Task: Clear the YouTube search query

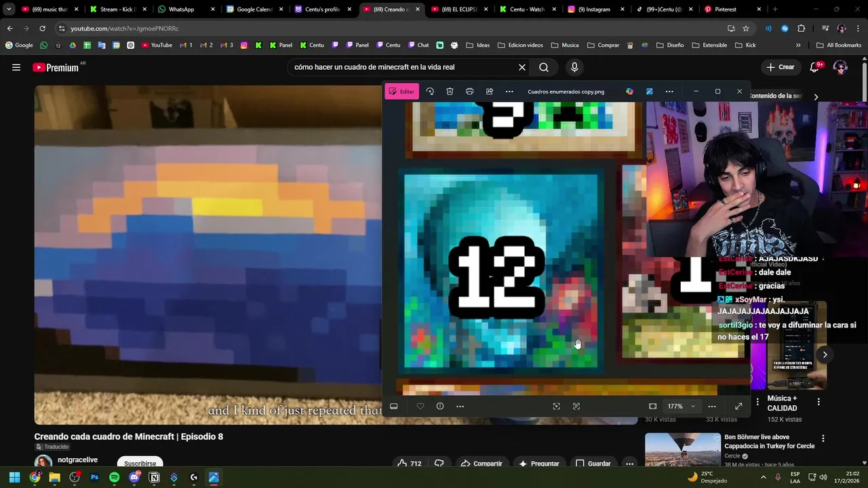Action: (x=522, y=67)
